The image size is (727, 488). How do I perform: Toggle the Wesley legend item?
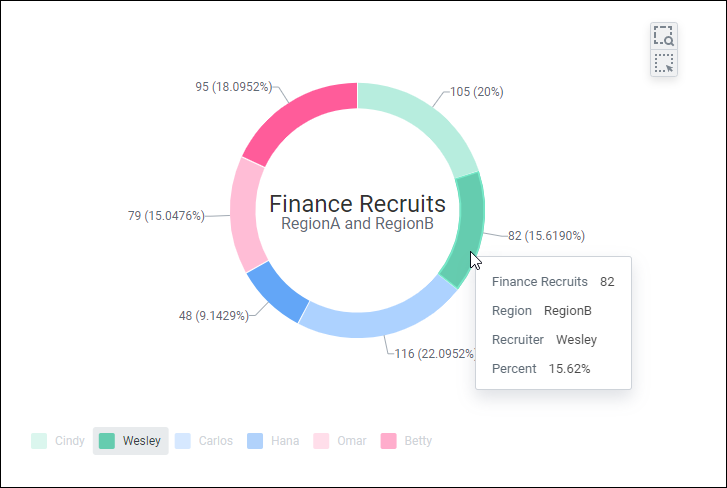tap(131, 441)
